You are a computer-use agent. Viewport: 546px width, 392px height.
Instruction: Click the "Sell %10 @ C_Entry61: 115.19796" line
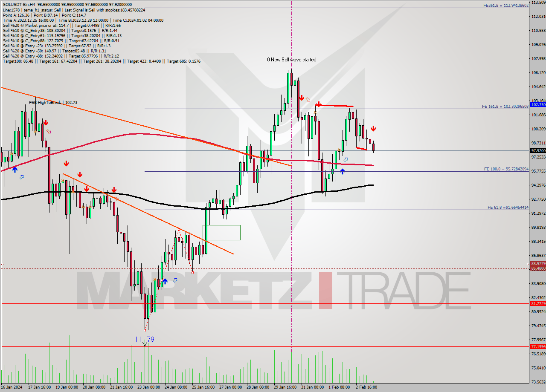[62, 35]
